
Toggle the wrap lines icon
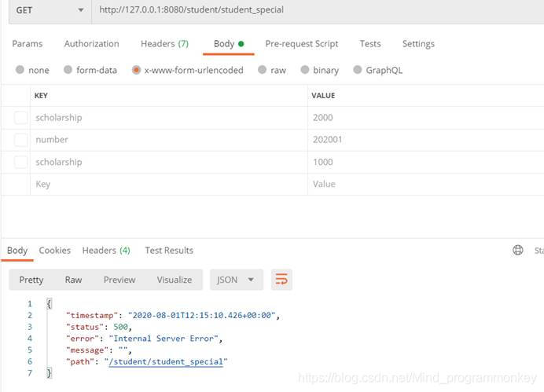point(281,280)
